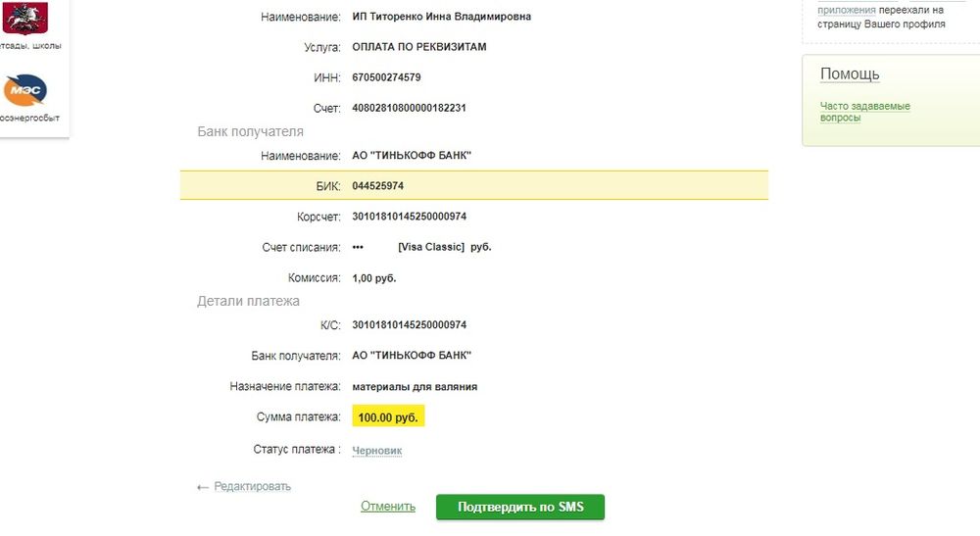Click the recipient name ИП Титоренко Инна Владимировна
This screenshot has width=980, height=536.
[x=441, y=17]
